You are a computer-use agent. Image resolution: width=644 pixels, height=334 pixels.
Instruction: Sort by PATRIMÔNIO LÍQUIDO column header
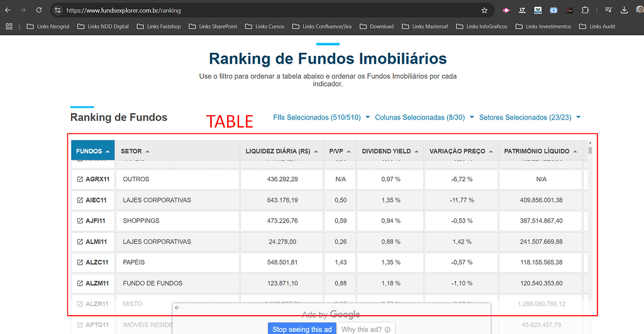(540, 151)
